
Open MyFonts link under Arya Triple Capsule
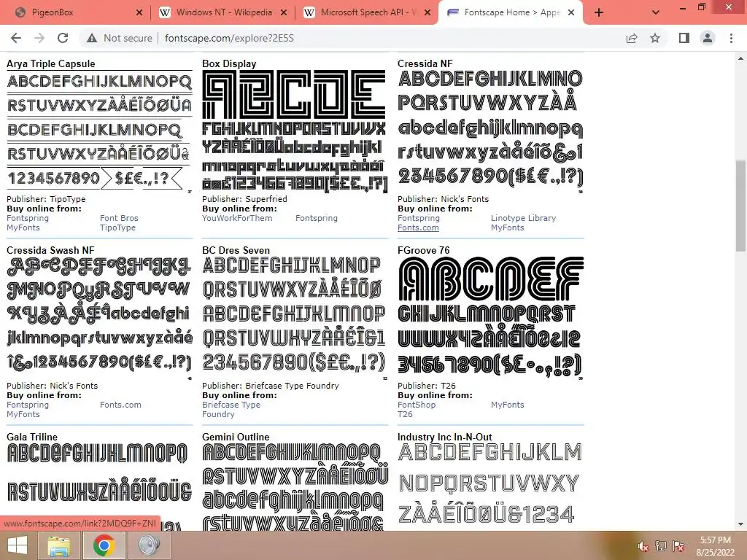[23, 227]
